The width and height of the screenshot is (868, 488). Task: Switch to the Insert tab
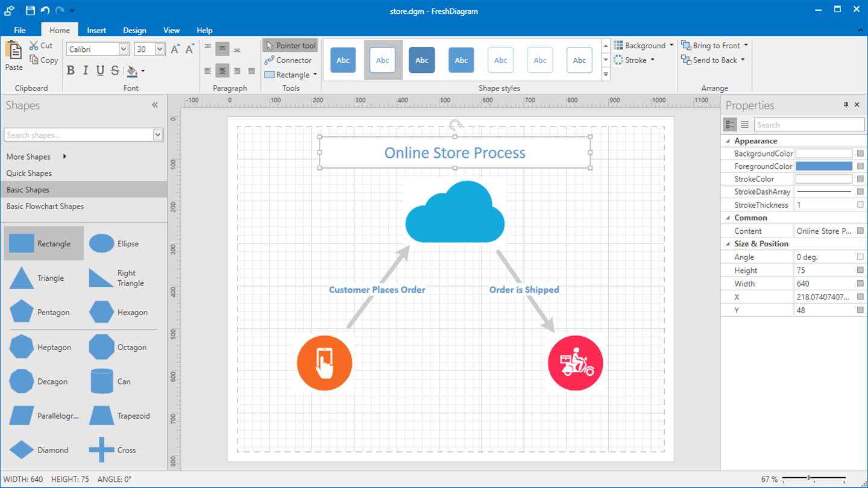click(x=96, y=30)
